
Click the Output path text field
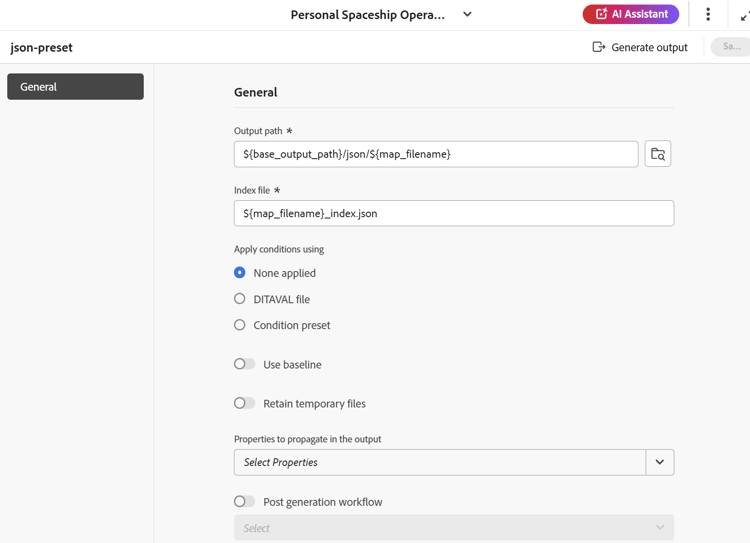[436, 154]
